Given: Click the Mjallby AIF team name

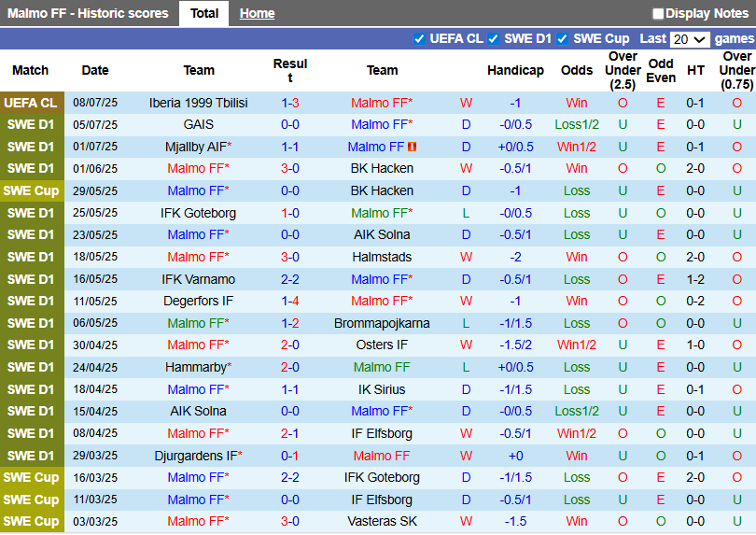Looking at the screenshot, I should [x=198, y=147].
